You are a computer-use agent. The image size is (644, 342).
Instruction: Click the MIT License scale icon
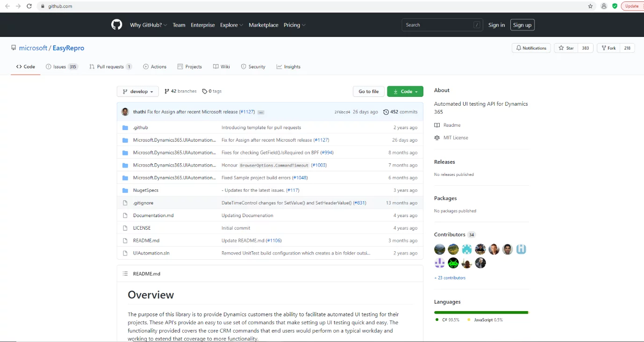coord(437,138)
